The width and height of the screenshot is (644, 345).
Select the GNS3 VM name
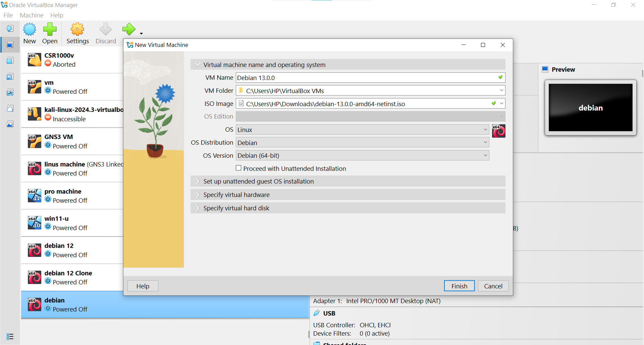(x=58, y=137)
